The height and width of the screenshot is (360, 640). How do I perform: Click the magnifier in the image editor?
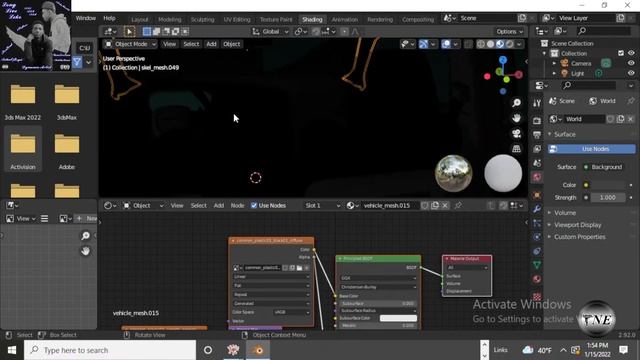[85, 236]
